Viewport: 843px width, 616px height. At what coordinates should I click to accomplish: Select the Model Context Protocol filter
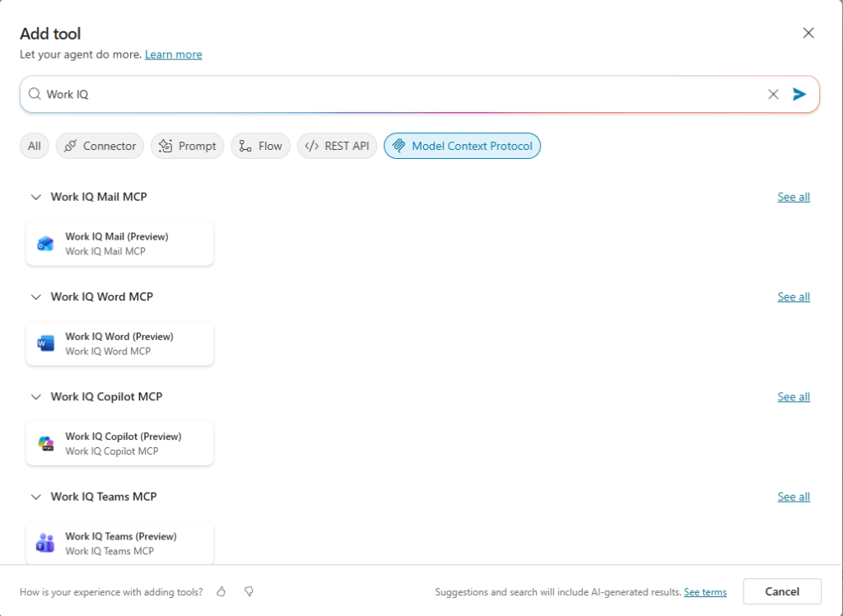click(463, 146)
